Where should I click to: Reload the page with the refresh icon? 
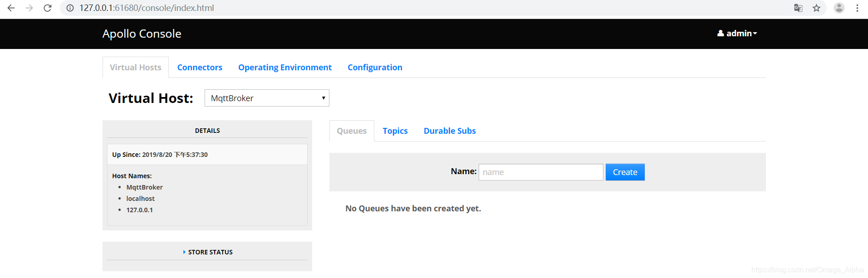click(x=48, y=8)
